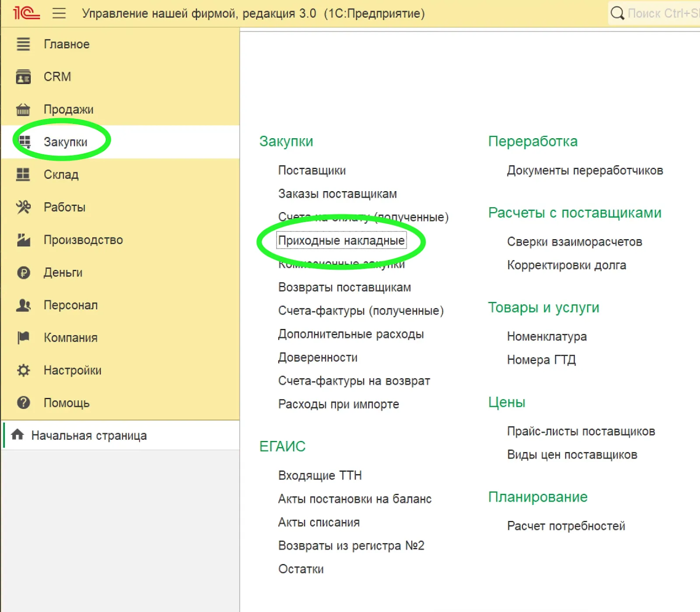This screenshot has height=612, width=700.
Task: Click the Работы wrench tools icon
Action: click(23, 207)
